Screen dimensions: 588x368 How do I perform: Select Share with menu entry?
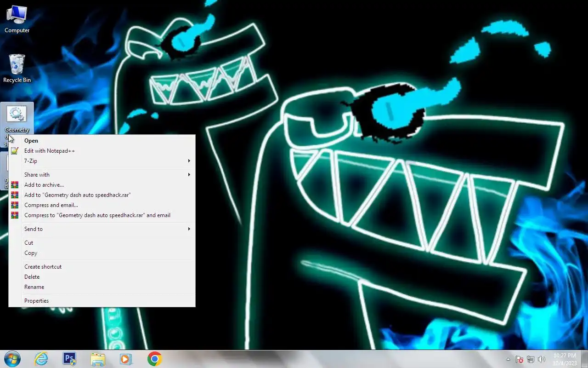pos(102,175)
